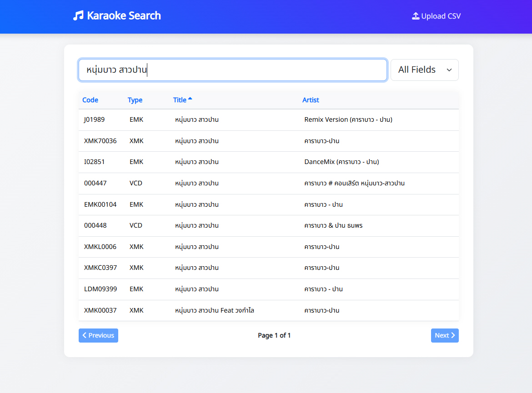Click the EMK type in the J01989 row
532x393 pixels.
tap(136, 119)
